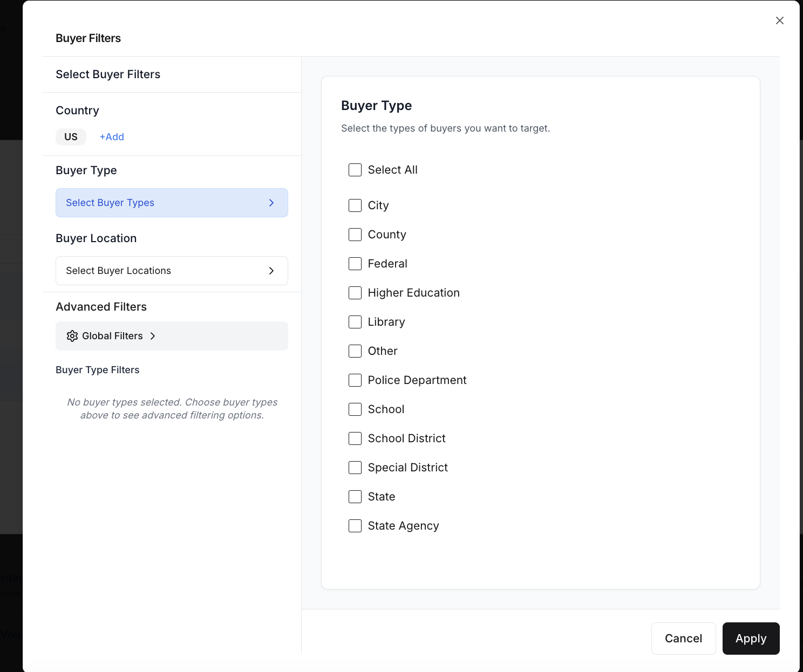Enable the Federal buyer type
The image size is (803, 672).
[355, 264]
